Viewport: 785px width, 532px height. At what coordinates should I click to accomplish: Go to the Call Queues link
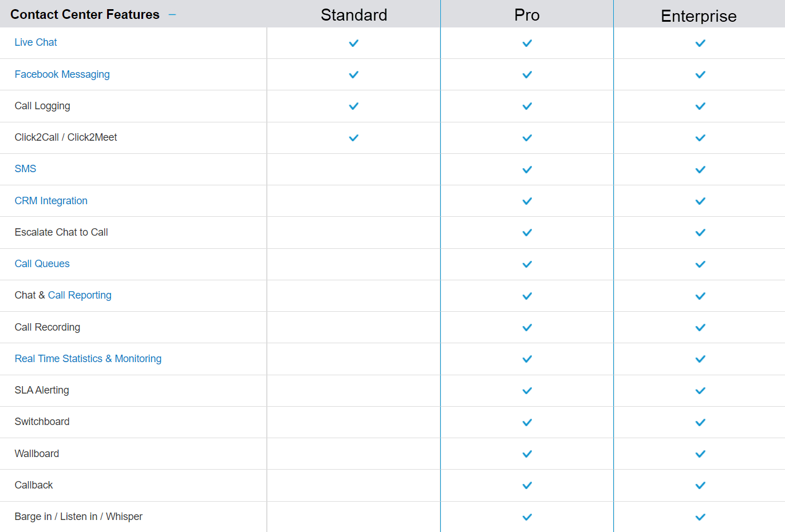point(42,264)
